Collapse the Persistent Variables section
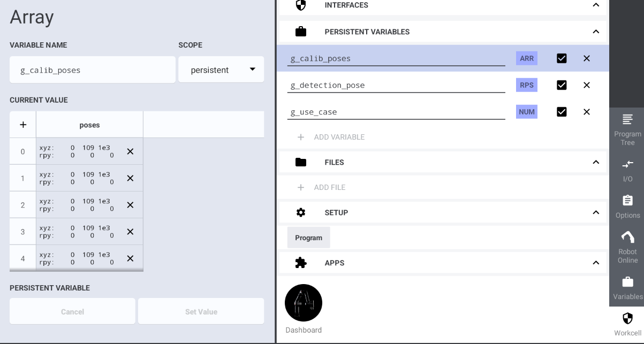The height and width of the screenshot is (344, 644). click(x=596, y=32)
